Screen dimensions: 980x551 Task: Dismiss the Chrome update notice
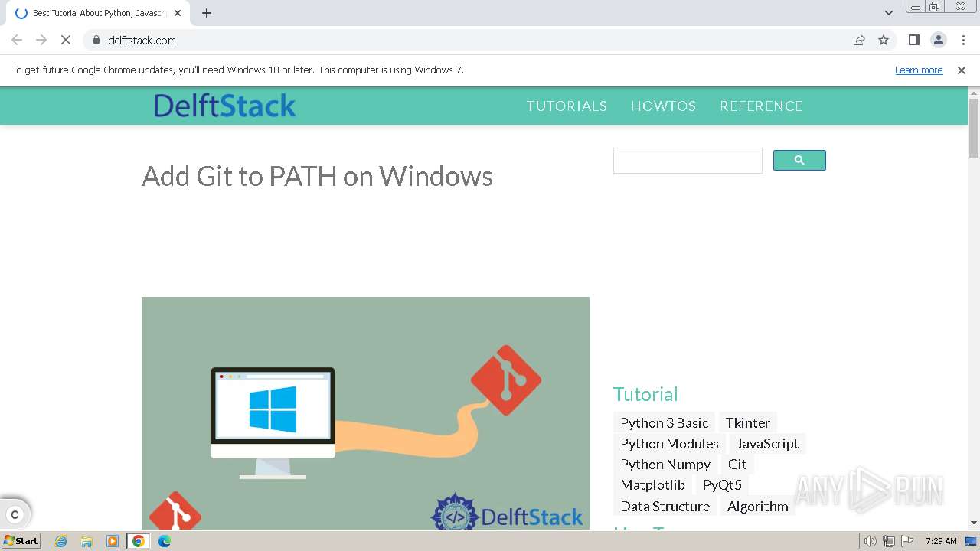pyautogui.click(x=962, y=70)
